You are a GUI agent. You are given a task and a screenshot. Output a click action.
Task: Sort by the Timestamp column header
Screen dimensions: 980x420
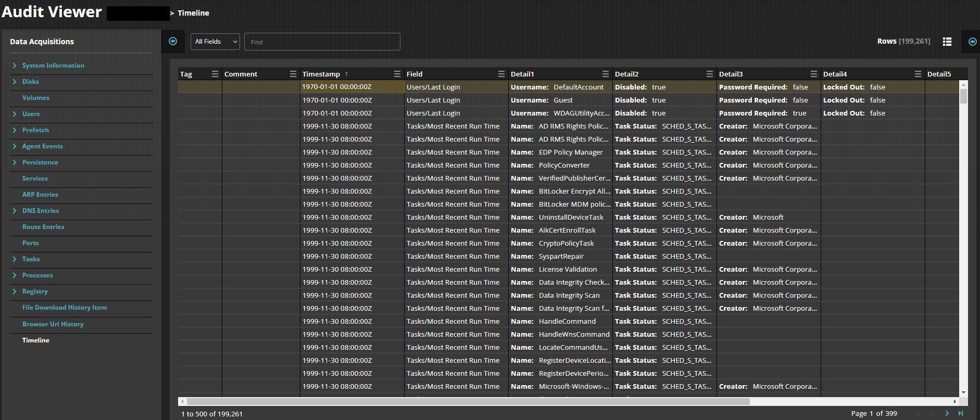pos(321,74)
